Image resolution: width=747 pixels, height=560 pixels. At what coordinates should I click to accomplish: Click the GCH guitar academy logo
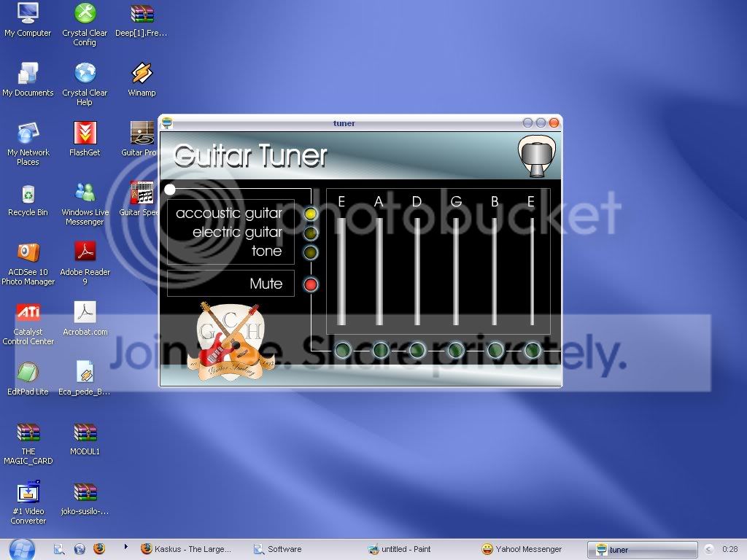coord(230,341)
